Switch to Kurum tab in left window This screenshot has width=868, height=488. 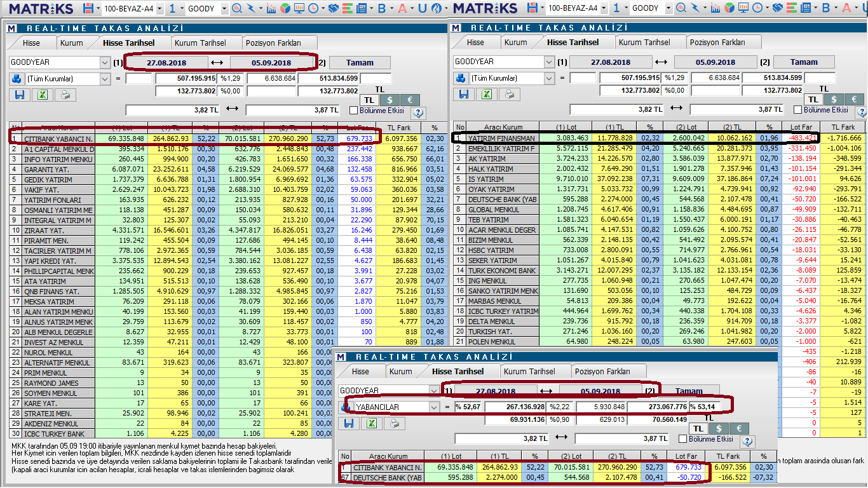point(72,43)
